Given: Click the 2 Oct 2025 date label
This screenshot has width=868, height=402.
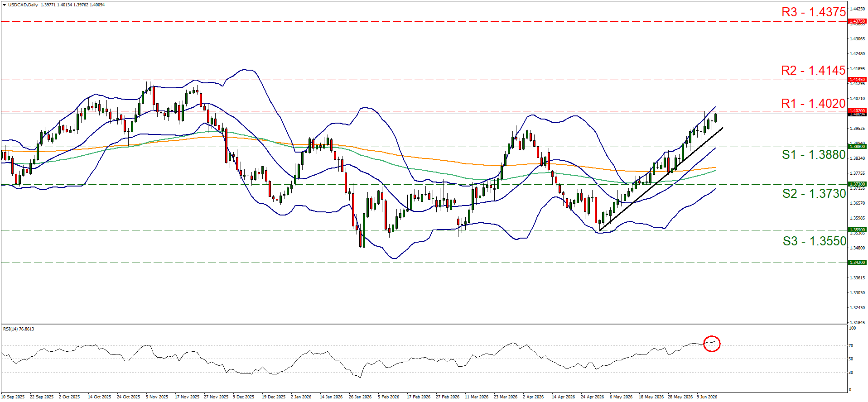Looking at the screenshot, I should (x=69, y=397).
